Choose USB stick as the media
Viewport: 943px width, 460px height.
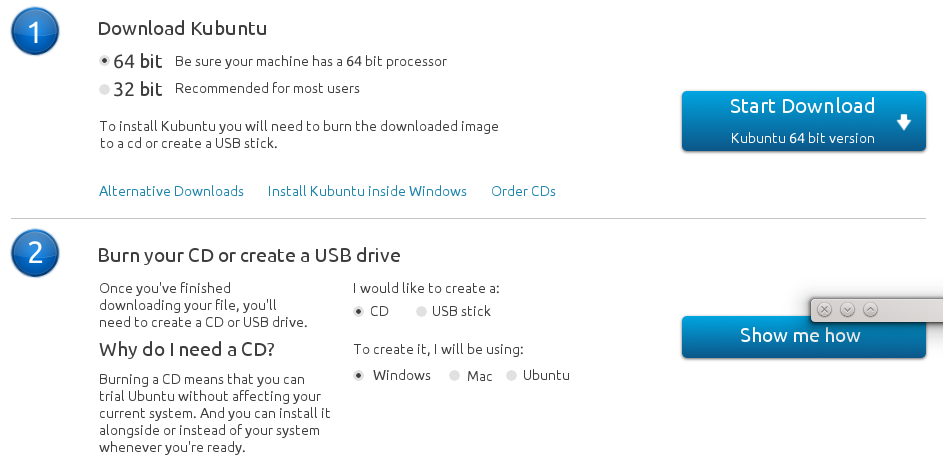pyautogui.click(x=421, y=311)
